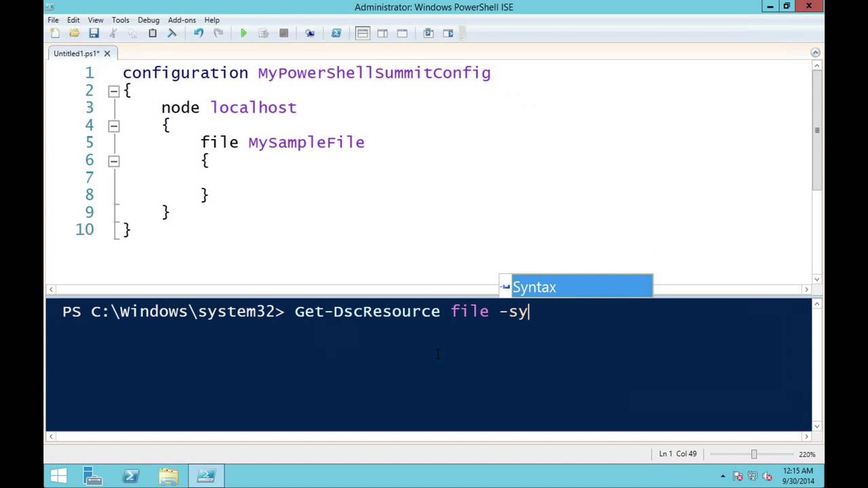
Task: Open the Tools menu
Action: [x=121, y=20]
